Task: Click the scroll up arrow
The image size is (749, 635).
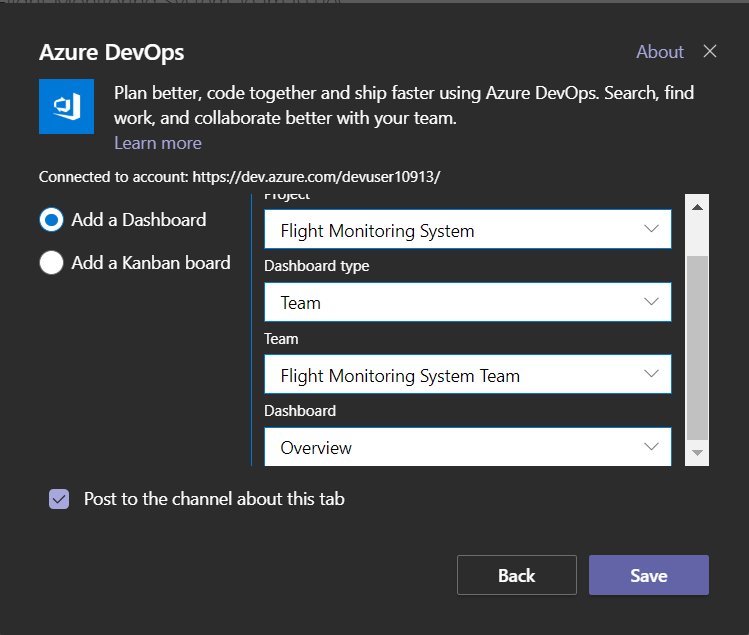Action: tap(698, 207)
